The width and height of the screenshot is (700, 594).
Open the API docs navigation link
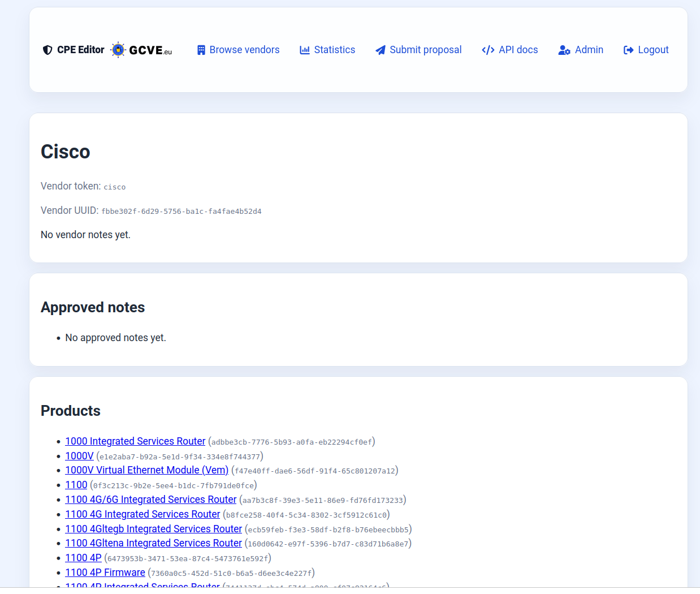tap(518, 50)
